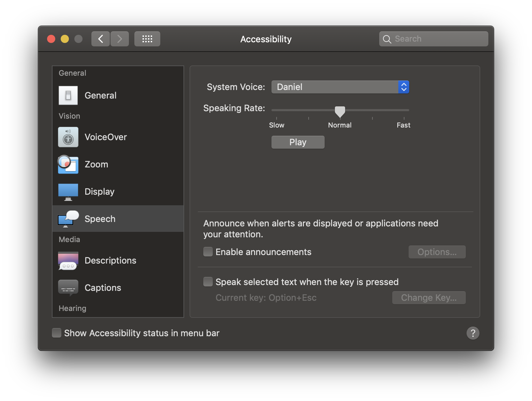Select the Display monitor icon

tap(68, 192)
